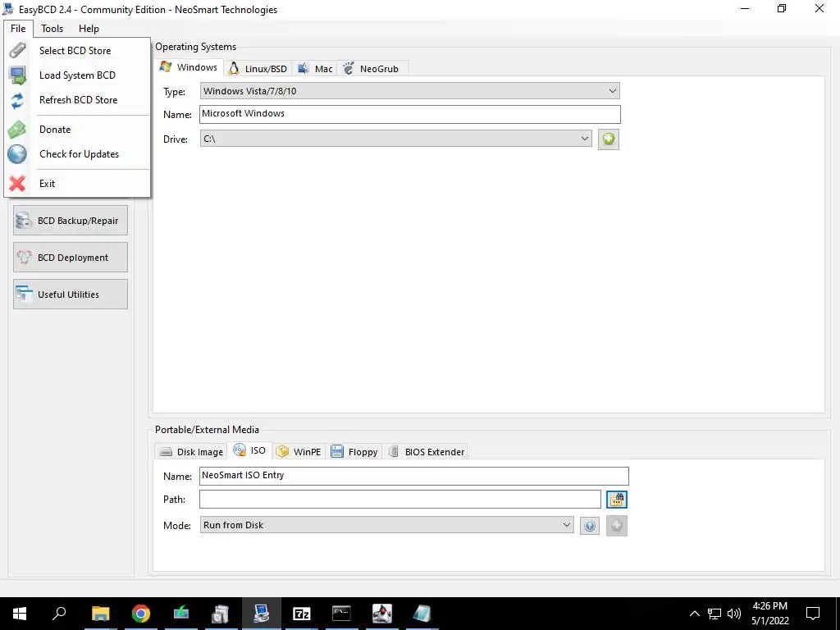840x630 pixels.
Task: Open the command prompt taskbar icon
Action: pyautogui.click(x=341, y=614)
